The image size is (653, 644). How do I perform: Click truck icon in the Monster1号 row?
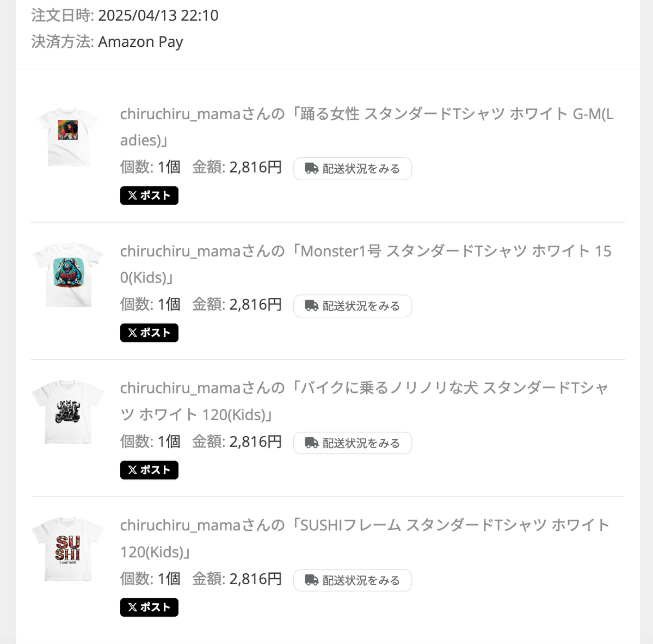click(311, 306)
